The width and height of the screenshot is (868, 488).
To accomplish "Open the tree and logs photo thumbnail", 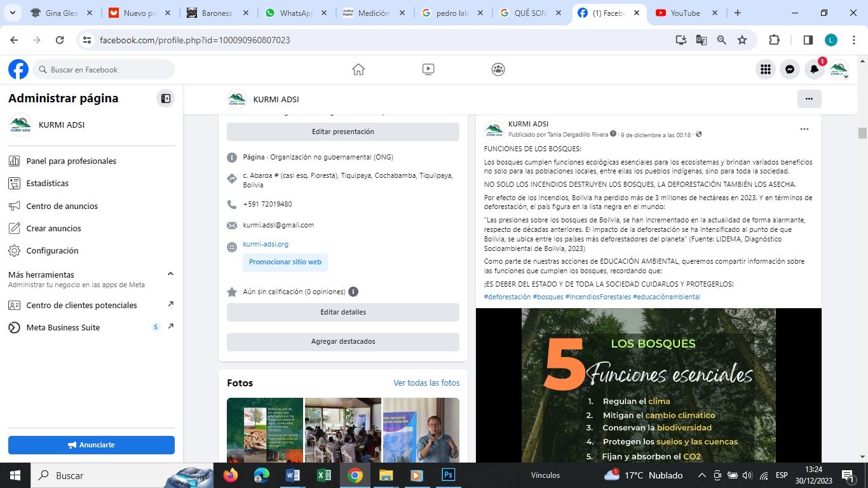I will (x=265, y=430).
